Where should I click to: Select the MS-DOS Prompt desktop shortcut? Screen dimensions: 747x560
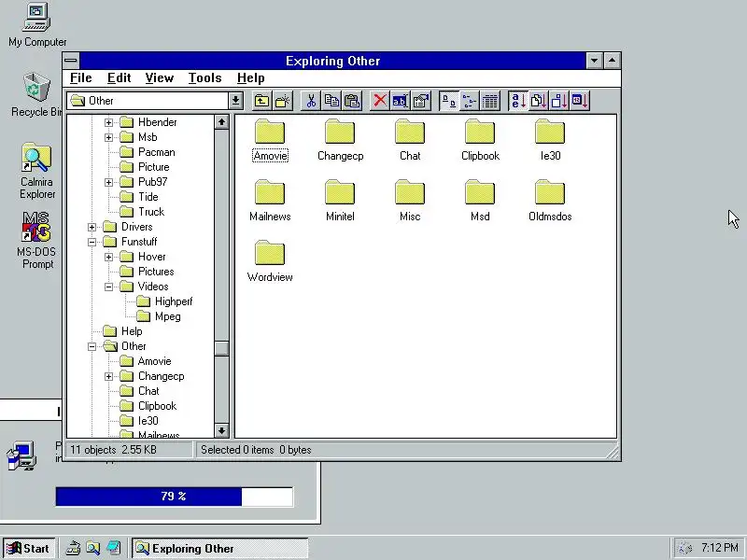point(36,227)
